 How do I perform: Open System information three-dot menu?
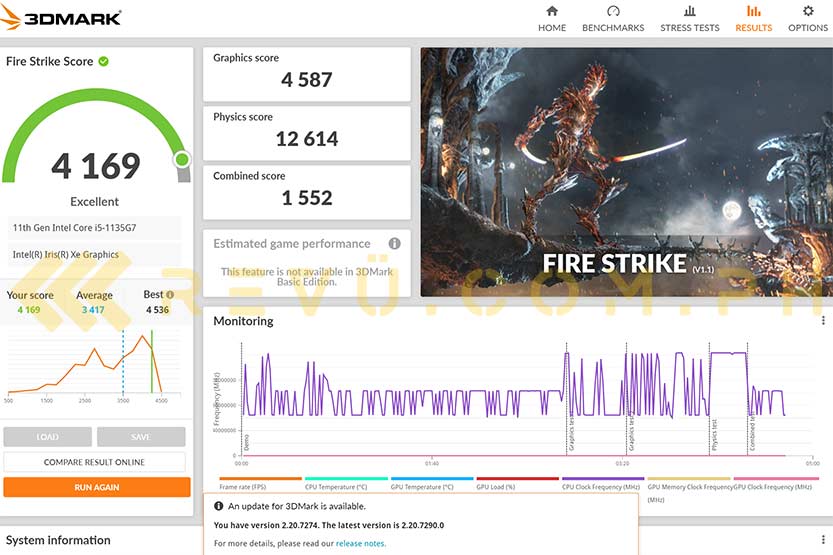(823, 540)
